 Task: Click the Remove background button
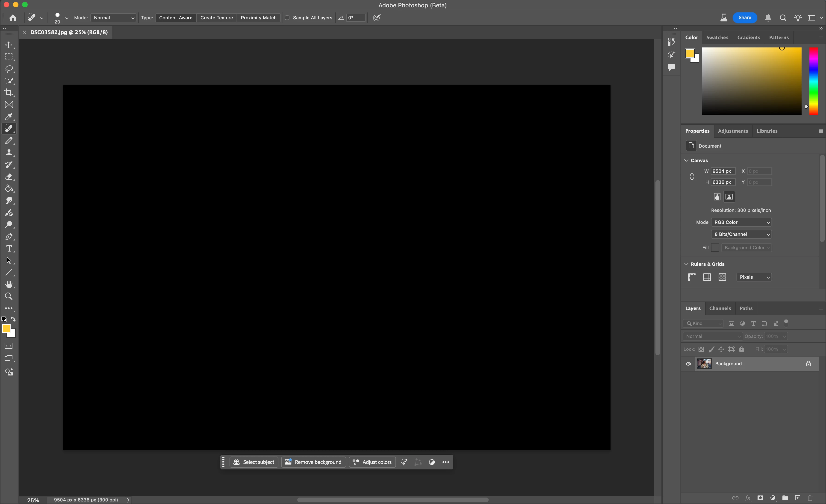point(313,462)
